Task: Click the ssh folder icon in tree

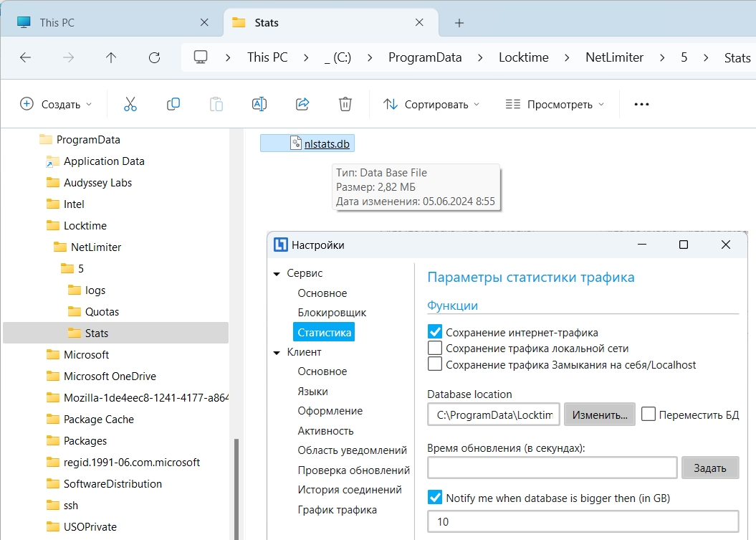Action: (x=52, y=506)
